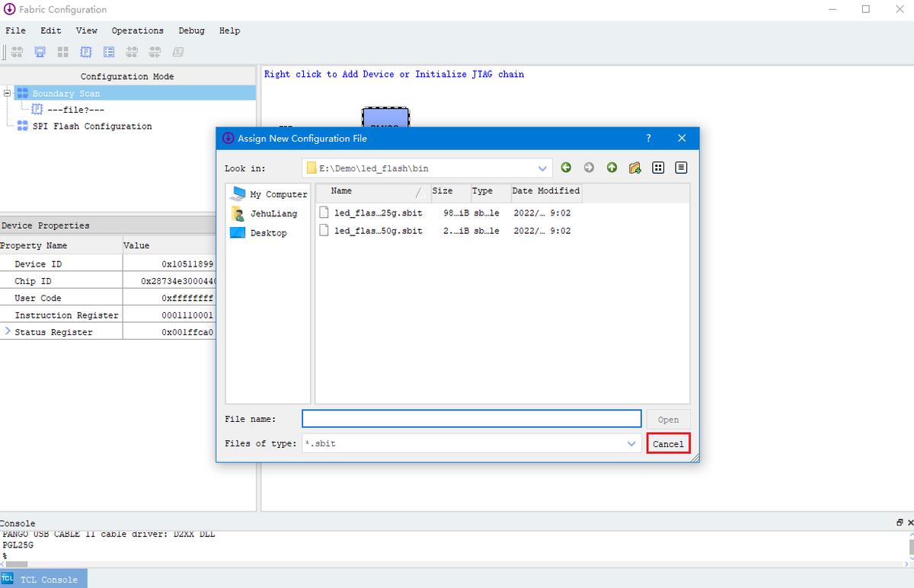914x588 pixels.
Task: Click the Instruction Register property name
Action: pyautogui.click(x=66, y=315)
